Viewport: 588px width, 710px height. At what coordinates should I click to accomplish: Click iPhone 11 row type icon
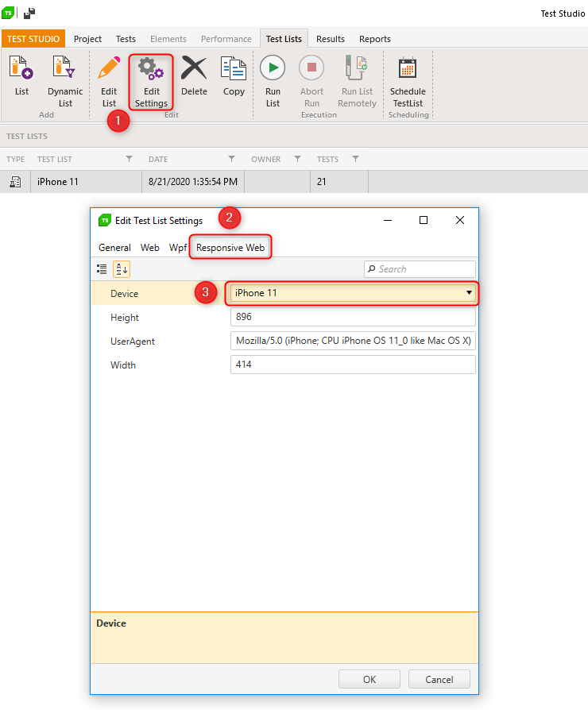click(15, 182)
